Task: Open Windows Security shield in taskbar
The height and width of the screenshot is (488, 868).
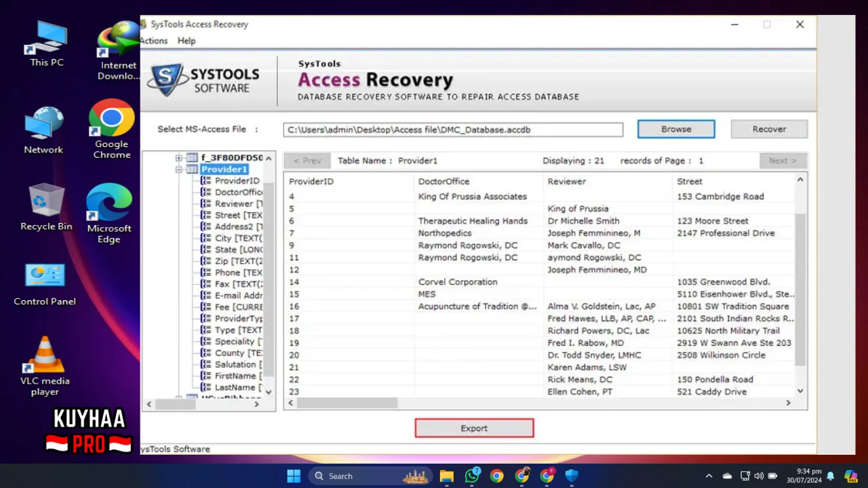Action: 572,476
